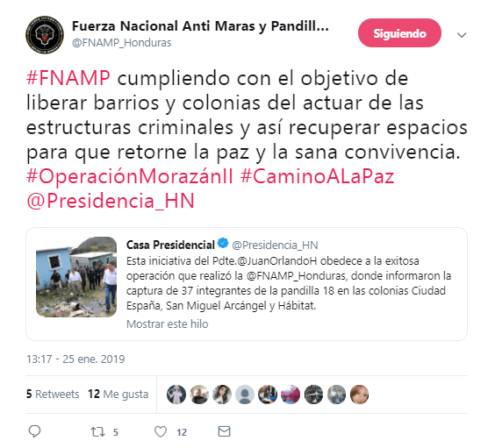Like the tweet with heart icon
Screen dimensions: 495x448
[x=161, y=431]
